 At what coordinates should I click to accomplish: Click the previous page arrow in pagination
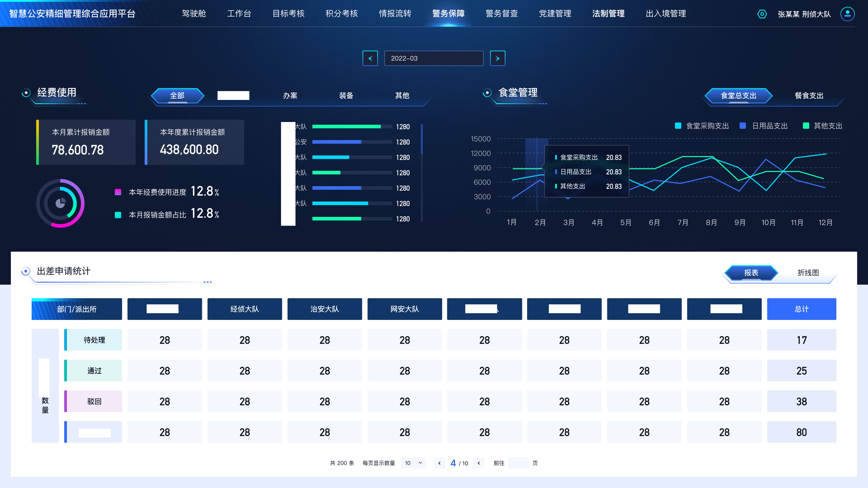[x=439, y=463]
